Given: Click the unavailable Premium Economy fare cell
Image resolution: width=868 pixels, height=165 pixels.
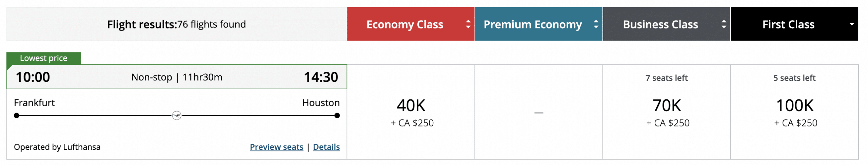Looking at the screenshot, I should click(538, 112).
